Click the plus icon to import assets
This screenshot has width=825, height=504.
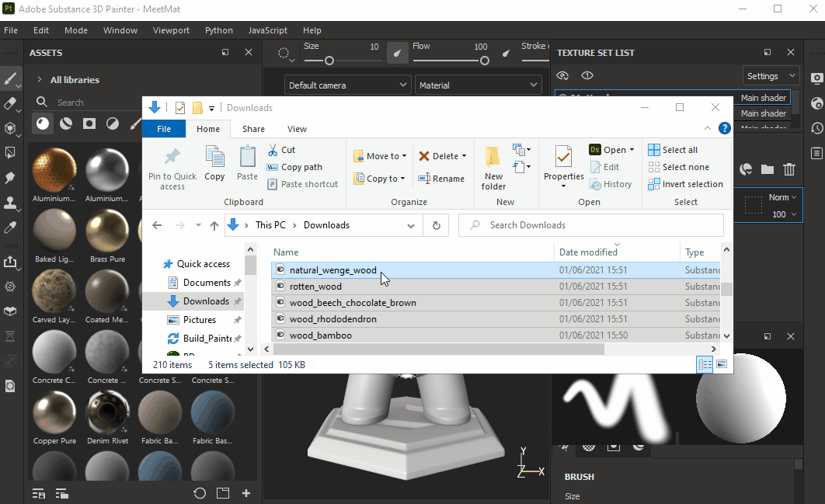[x=246, y=493]
